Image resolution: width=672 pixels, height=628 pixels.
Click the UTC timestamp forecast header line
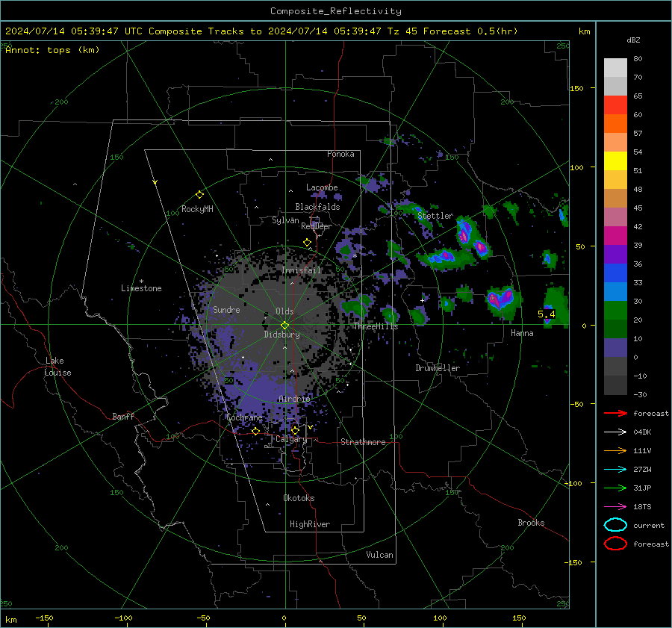[x=261, y=31]
